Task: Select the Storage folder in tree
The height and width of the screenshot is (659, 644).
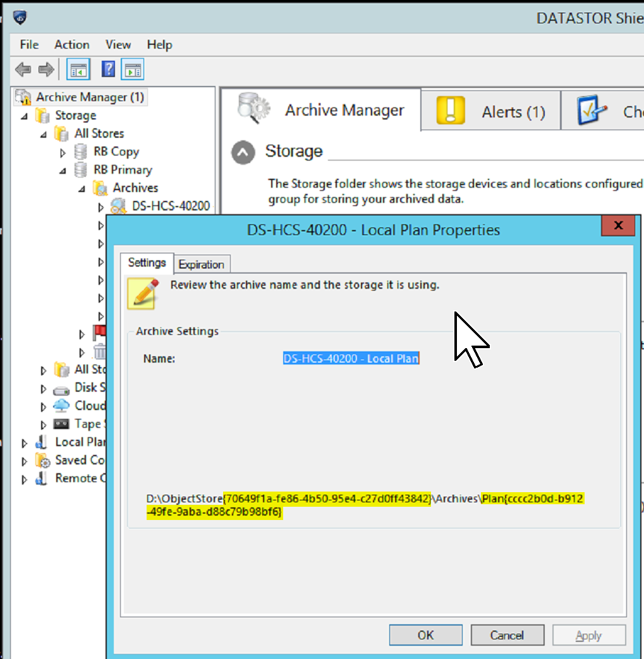Action: (x=76, y=115)
